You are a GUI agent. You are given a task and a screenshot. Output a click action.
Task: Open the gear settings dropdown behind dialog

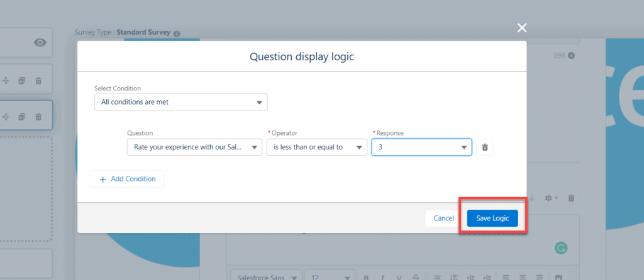(550, 198)
